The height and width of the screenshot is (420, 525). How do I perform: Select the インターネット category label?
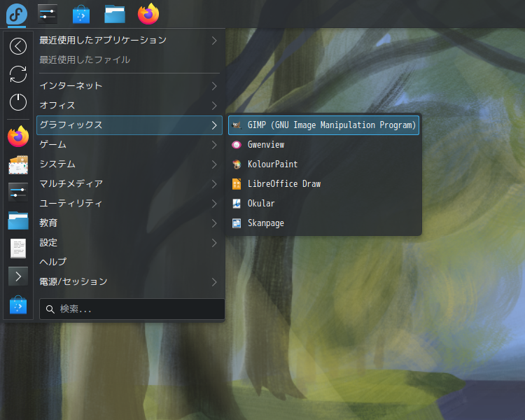(x=71, y=85)
